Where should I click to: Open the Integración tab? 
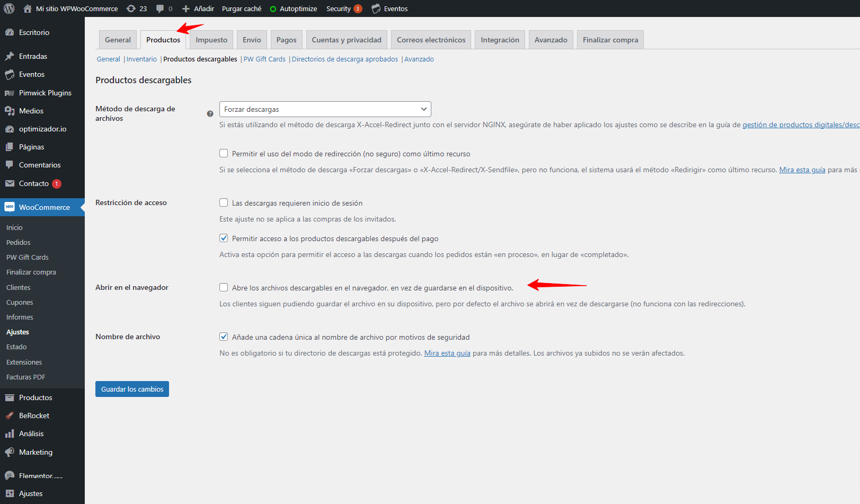[500, 40]
